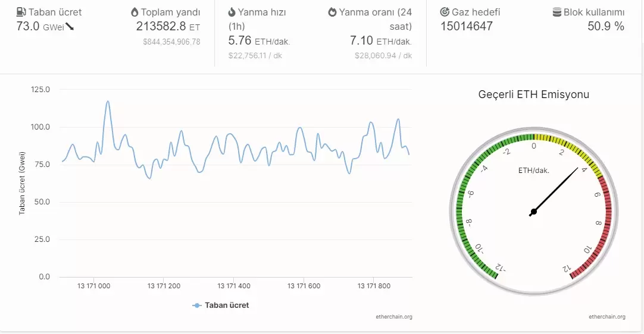
Task: Click the 50.9 % block usage value
Action: tap(606, 26)
